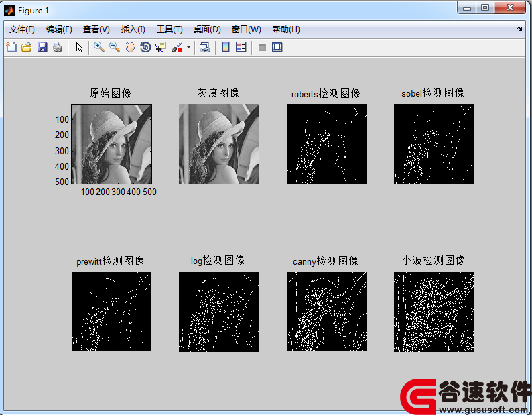532x415 pixels.
Task: Open a file with the folder icon
Action: pos(26,47)
